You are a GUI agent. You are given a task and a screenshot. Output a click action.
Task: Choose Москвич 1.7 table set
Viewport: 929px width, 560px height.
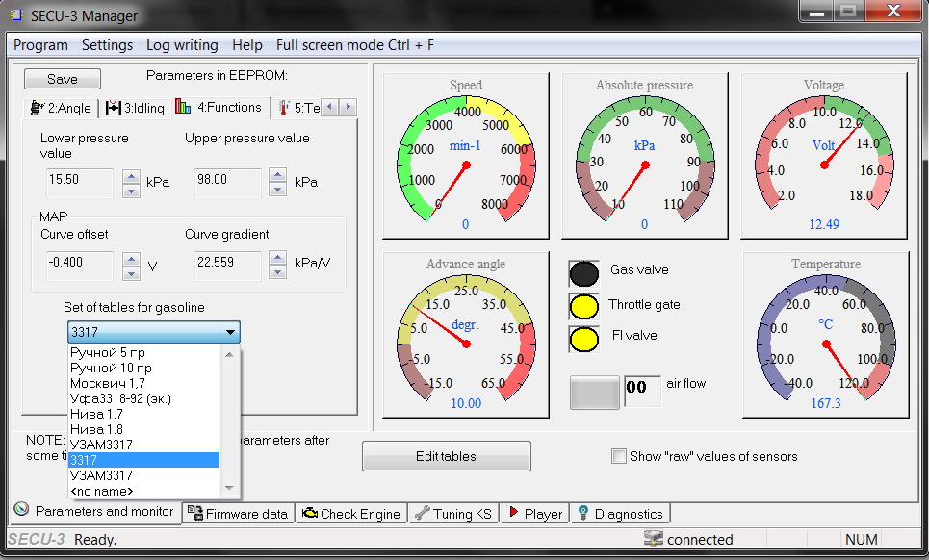coord(108,383)
